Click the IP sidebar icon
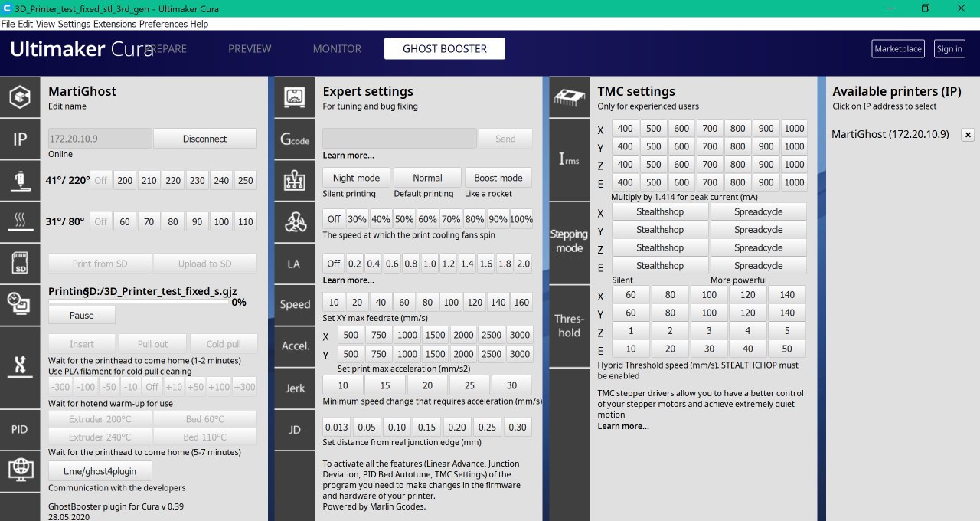Image resolution: width=980 pixels, height=521 pixels. coord(19,139)
